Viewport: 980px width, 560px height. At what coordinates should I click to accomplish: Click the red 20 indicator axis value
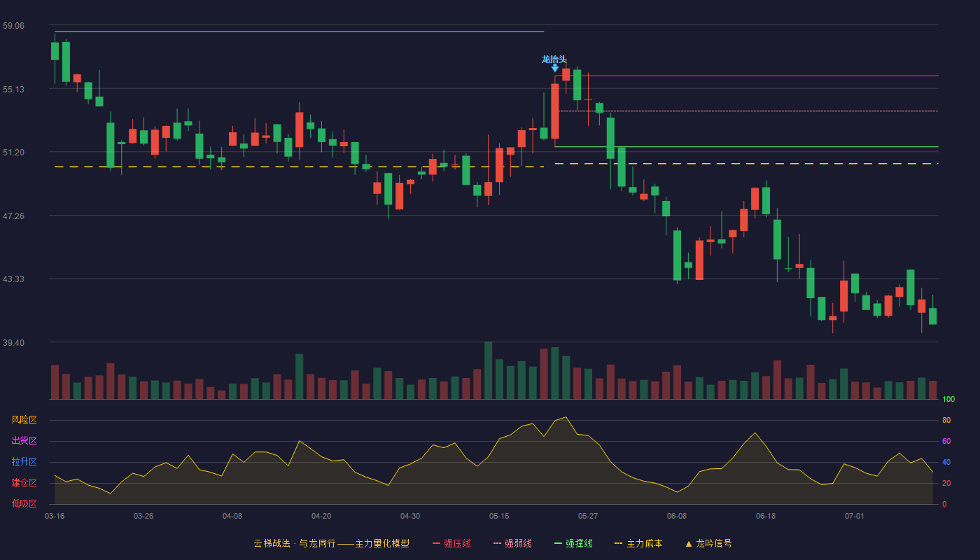[946, 483]
